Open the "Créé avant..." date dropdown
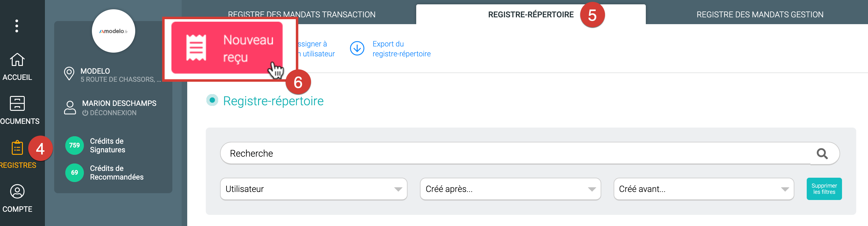The width and height of the screenshot is (868, 226). (704, 189)
